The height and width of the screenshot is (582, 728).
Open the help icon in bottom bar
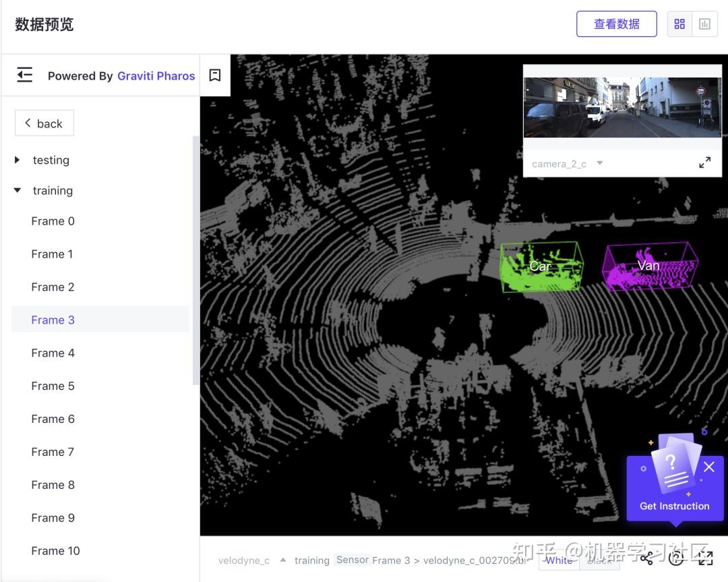(x=676, y=558)
